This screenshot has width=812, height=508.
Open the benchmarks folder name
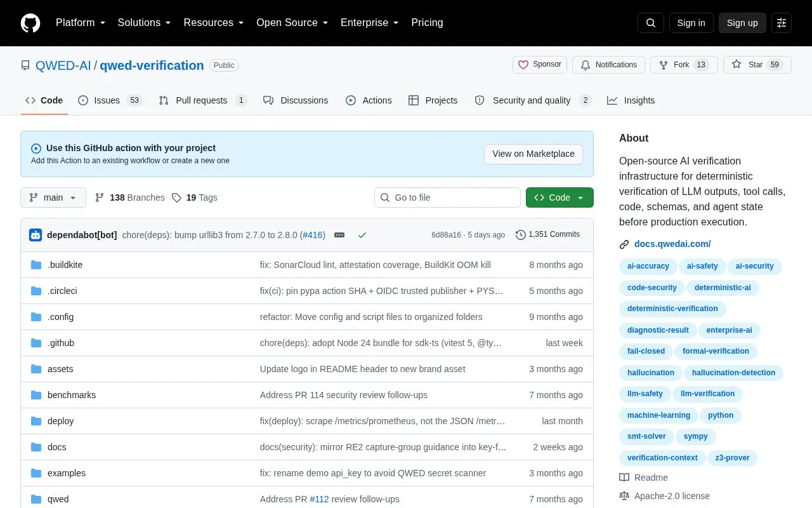(x=72, y=395)
